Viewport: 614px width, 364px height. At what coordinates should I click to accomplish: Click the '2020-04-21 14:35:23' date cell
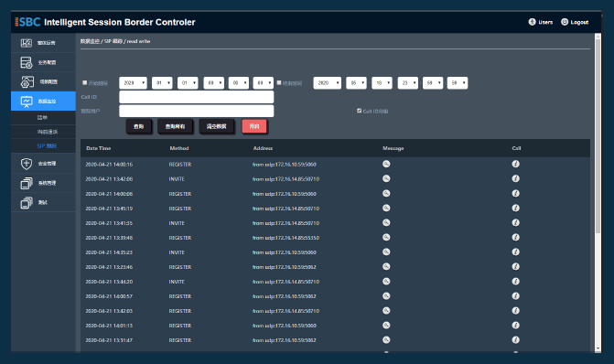click(x=109, y=252)
